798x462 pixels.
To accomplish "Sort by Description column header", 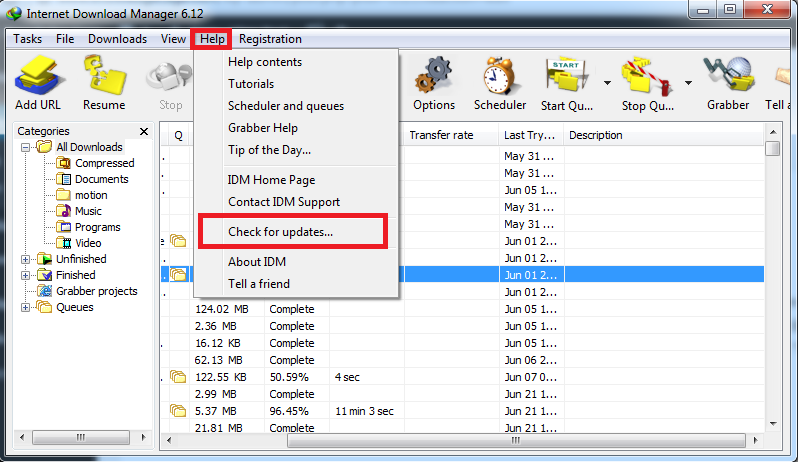I will coord(664,135).
